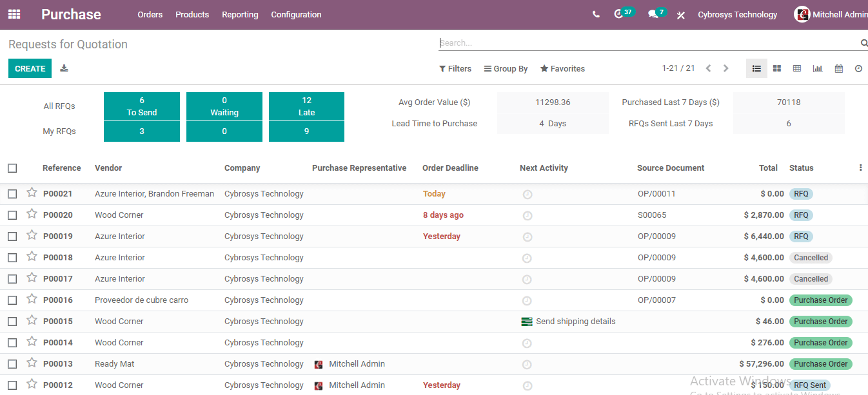This screenshot has width=868, height=395.
Task: Open activities clock icon with 37 badge
Action: [624, 14]
